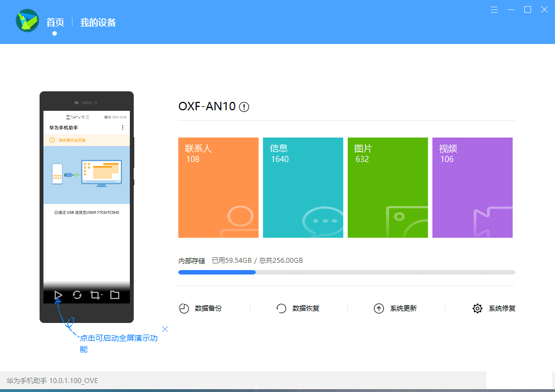Viewport: 555px width, 392px height.
Task: Click the device info icon beside OXF-AN10
Action: (x=244, y=107)
